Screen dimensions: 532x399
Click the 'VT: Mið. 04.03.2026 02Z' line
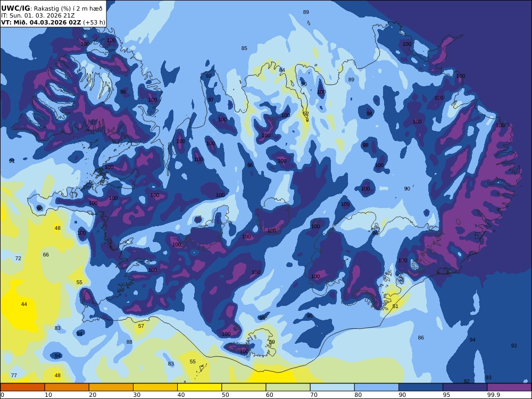coord(41,22)
